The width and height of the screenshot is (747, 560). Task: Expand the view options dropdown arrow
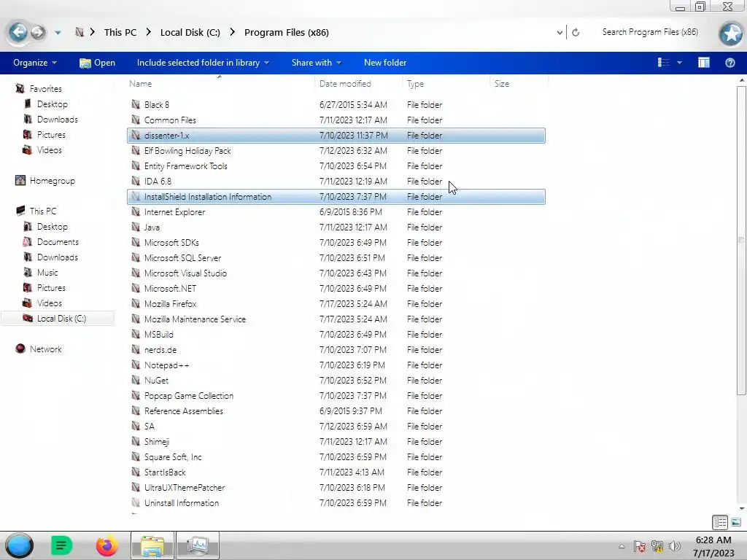pos(679,63)
